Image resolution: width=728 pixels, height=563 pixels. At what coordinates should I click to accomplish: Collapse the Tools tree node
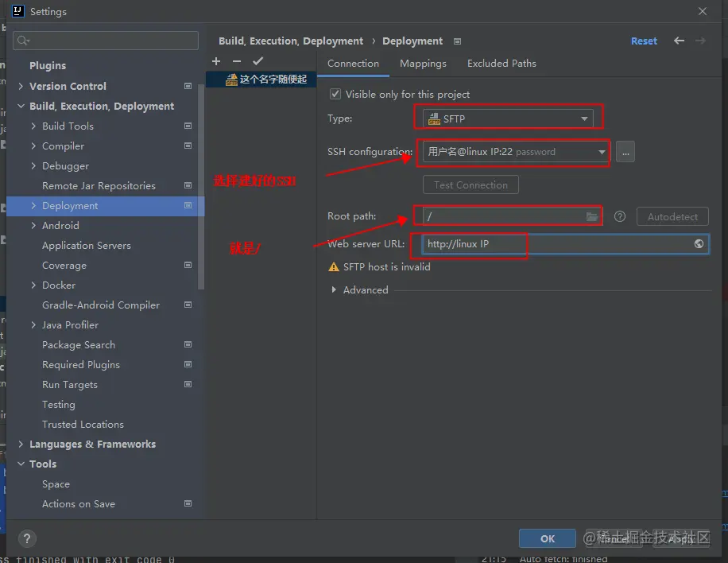21,464
